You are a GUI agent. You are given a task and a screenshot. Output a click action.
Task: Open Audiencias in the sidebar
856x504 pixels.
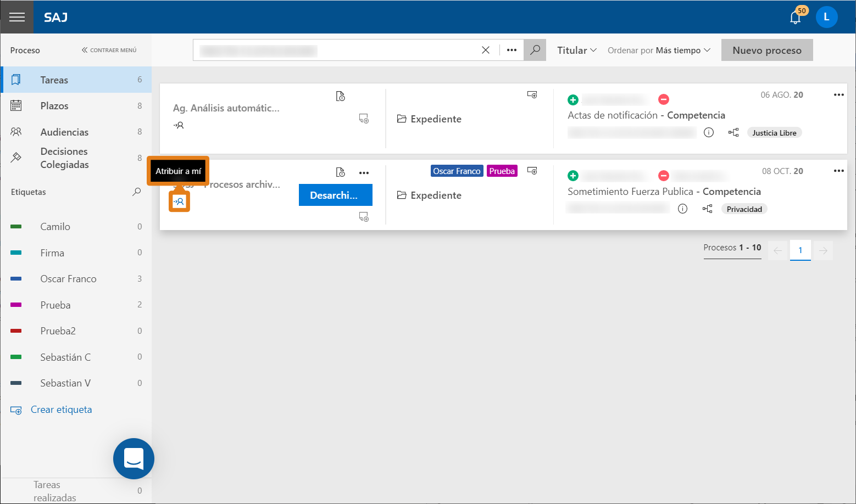click(x=76, y=132)
